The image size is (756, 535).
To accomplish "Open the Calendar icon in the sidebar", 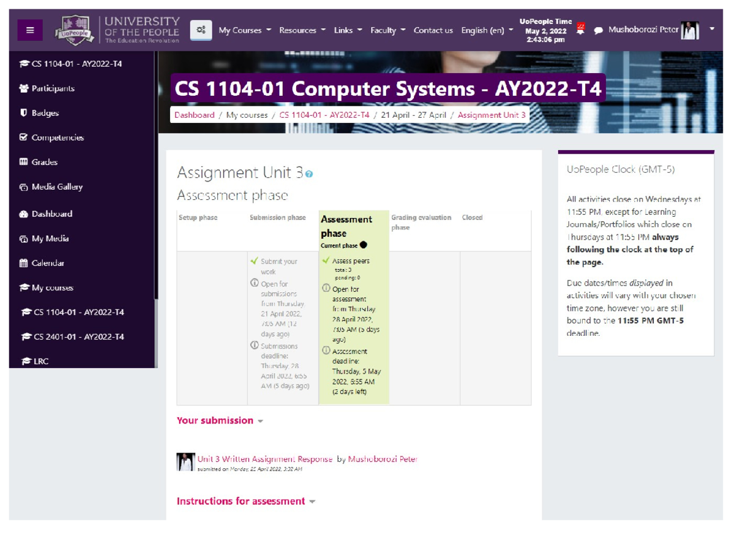I will (x=25, y=263).
